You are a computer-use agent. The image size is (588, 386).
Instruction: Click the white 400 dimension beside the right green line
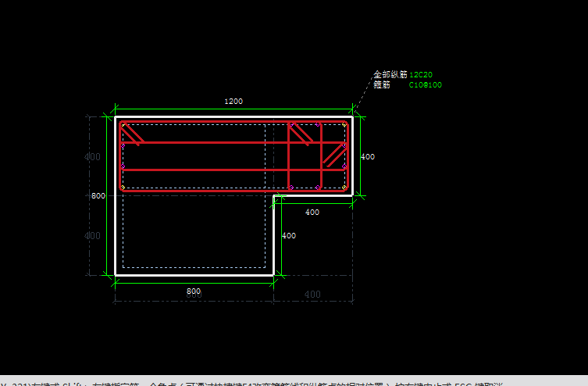point(368,157)
